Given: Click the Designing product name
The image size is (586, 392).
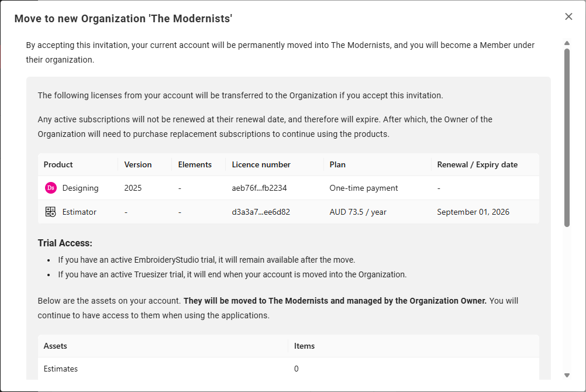Looking at the screenshot, I should (81, 188).
